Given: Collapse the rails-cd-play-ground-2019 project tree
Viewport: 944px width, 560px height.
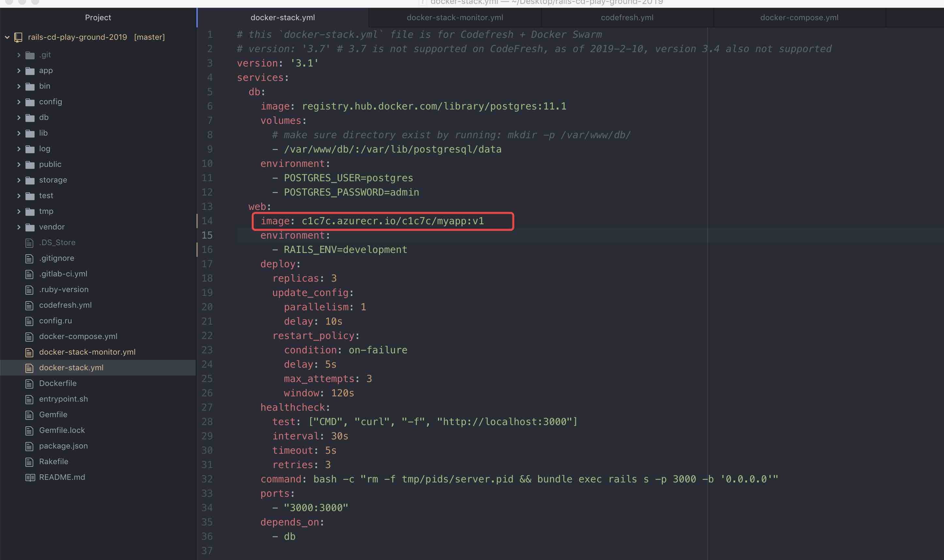Looking at the screenshot, I should click(7, 37).
